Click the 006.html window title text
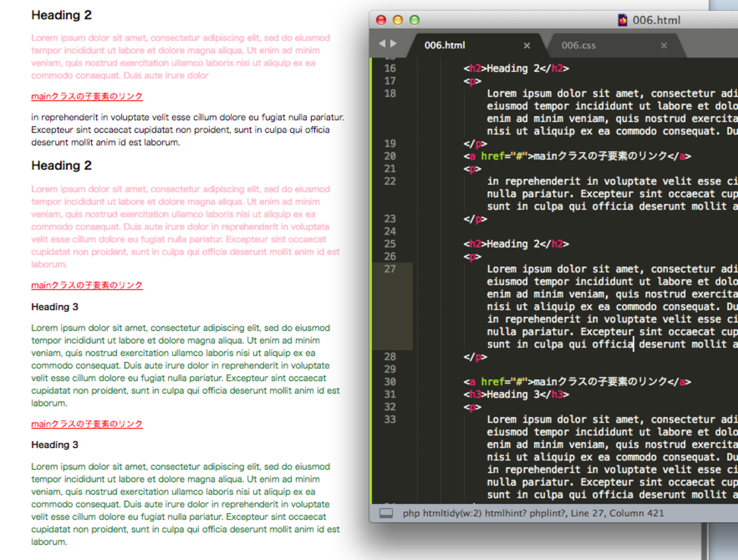The image size is (738, 560). coord(656,20)
